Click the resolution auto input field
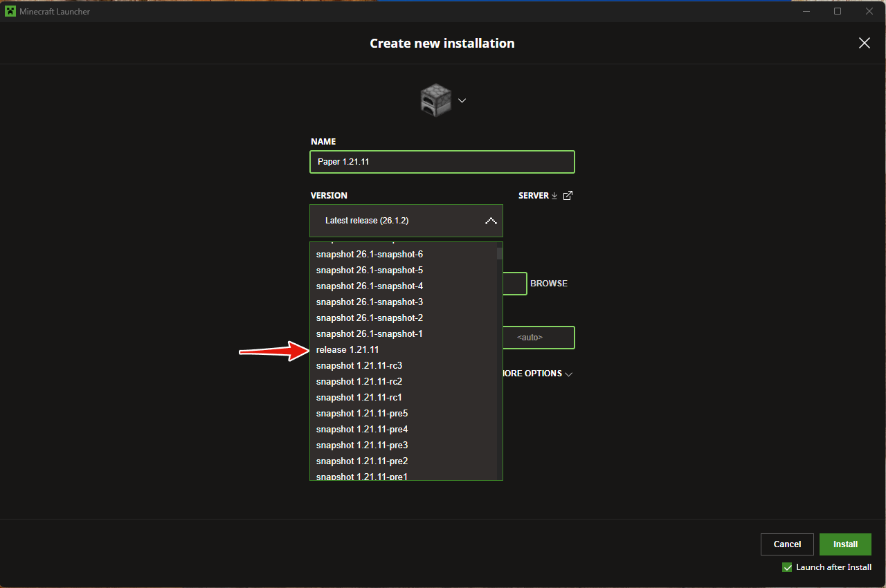Image resolution: width=886 pixels, height=588 pixels. pos(538,338)
